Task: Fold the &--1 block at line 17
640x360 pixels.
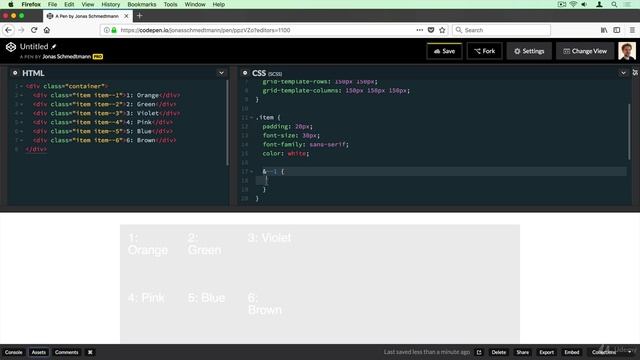Action: pyautogui.click(x=251, y=171)
